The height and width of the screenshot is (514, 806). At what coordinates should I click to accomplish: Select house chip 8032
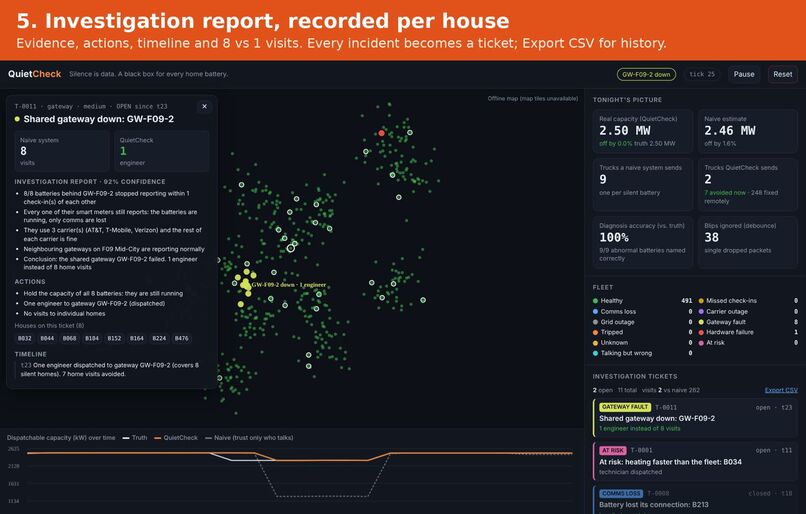tap(25, 338)
